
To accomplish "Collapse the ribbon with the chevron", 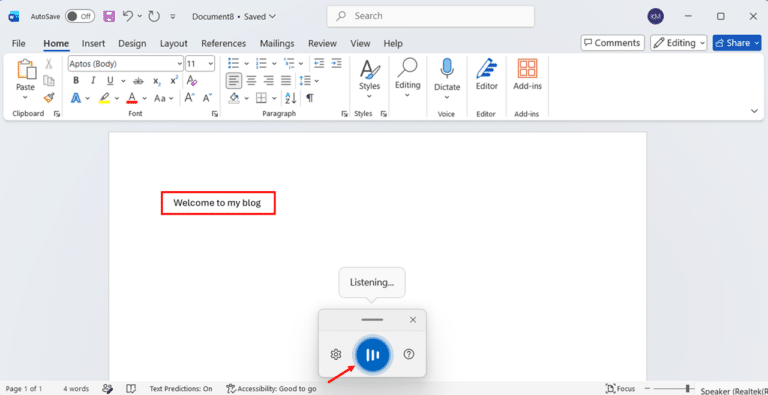I will (x=754, y=111).
